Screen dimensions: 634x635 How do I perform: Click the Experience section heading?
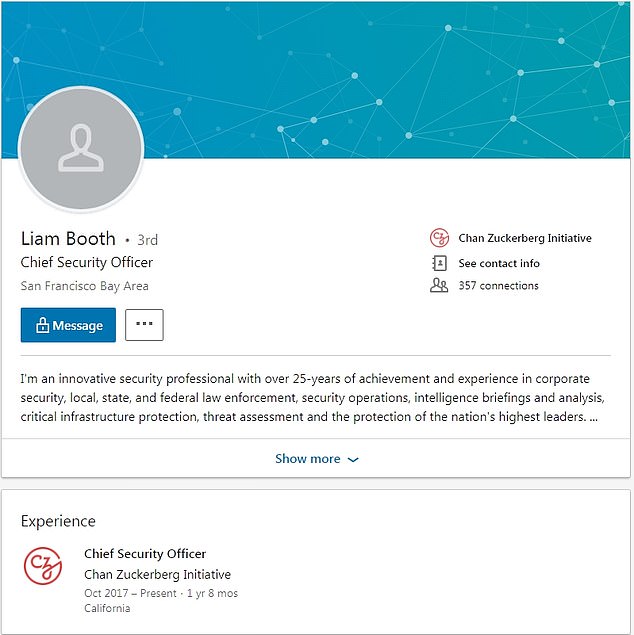tap(58, 521)
